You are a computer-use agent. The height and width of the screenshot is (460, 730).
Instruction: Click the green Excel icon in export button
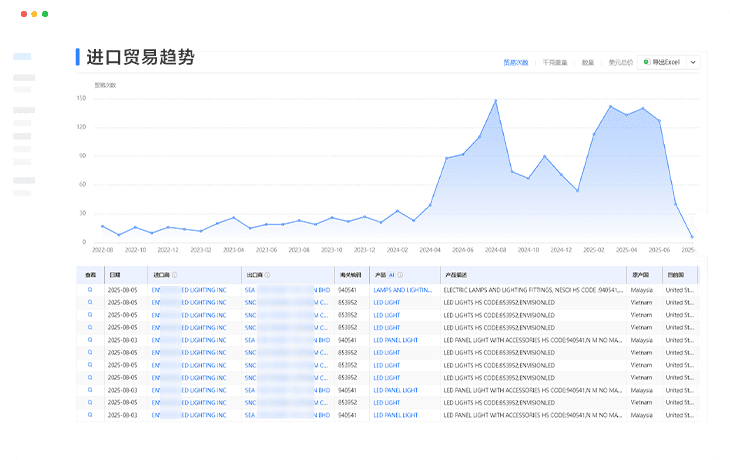point(646,62)
